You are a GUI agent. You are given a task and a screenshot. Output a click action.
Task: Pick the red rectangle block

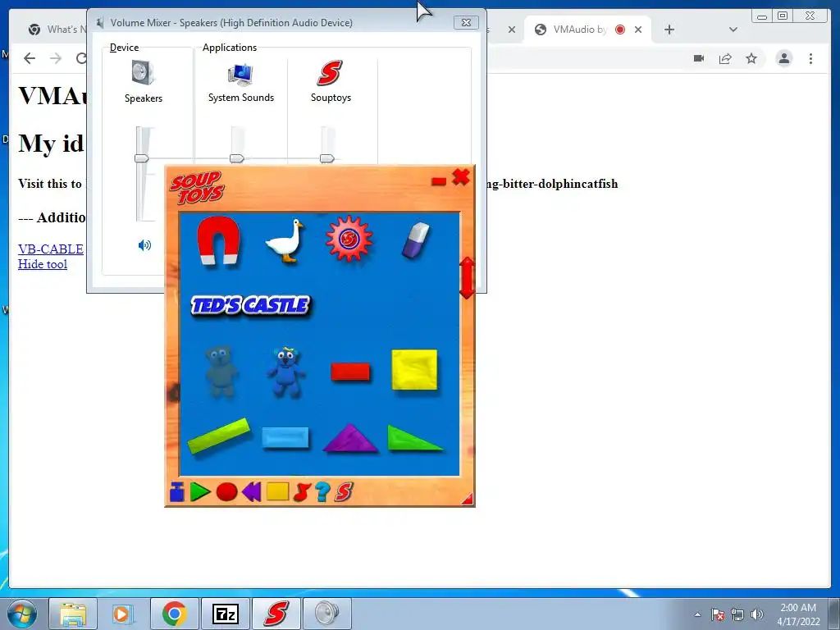350,372
